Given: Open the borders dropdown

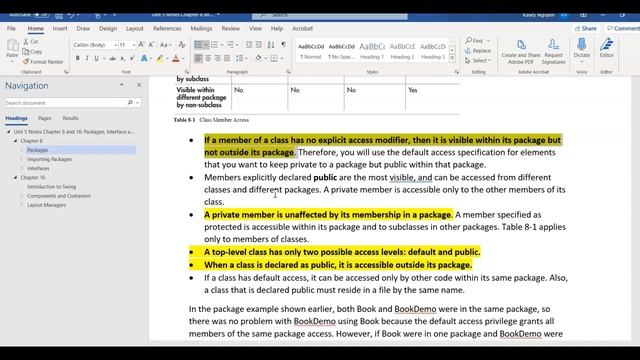Looking at the screenshot, I should pos(282,58).
